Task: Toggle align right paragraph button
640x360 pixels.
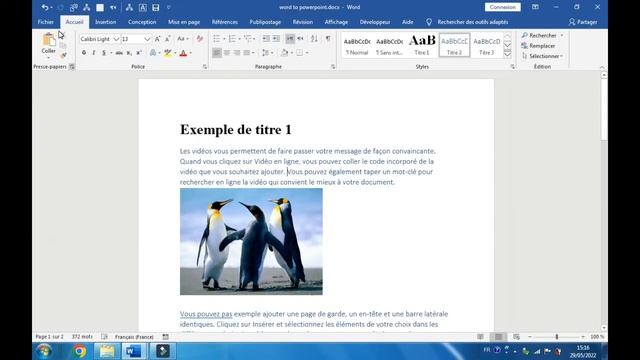Action: 237,53
